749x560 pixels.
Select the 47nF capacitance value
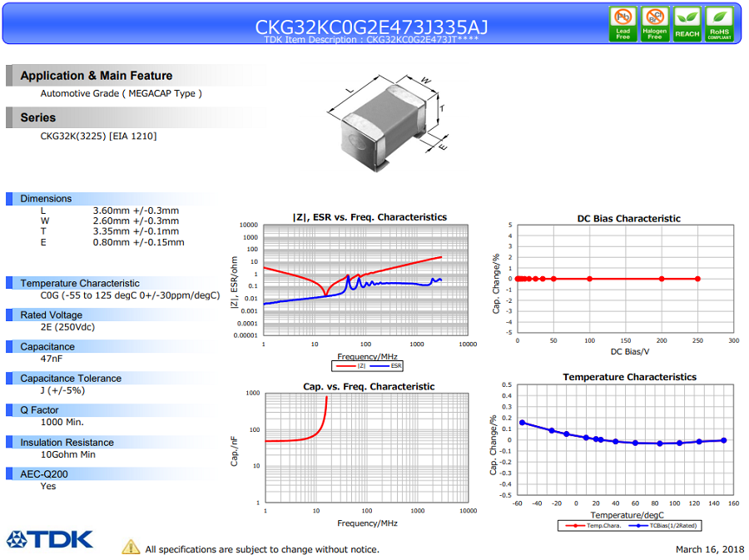coord(51,359)
